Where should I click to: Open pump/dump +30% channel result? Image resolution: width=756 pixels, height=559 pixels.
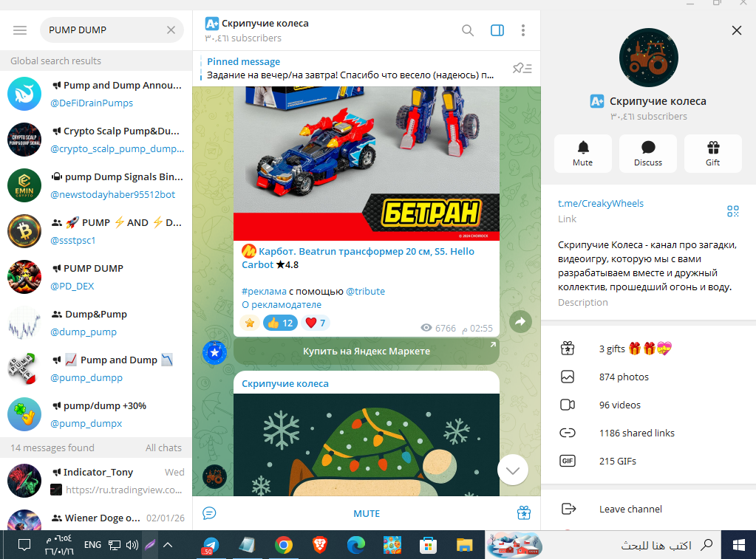[96, 414]
